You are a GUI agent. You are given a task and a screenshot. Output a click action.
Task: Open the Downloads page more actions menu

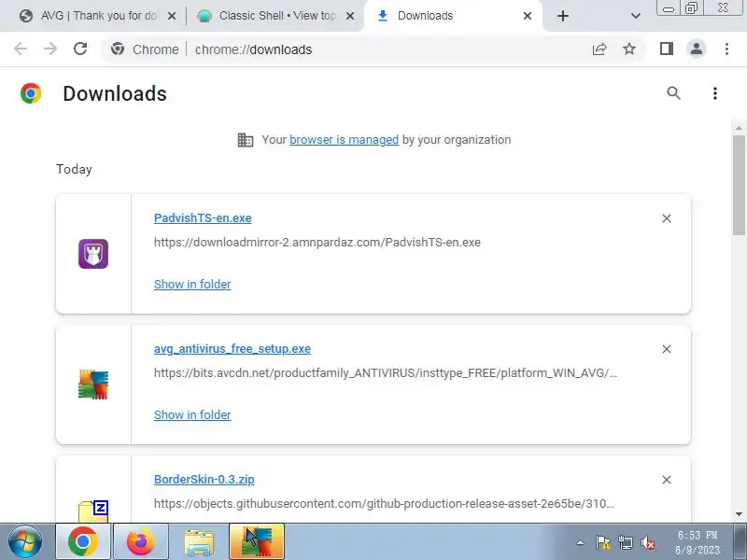[x=714, y=93]
